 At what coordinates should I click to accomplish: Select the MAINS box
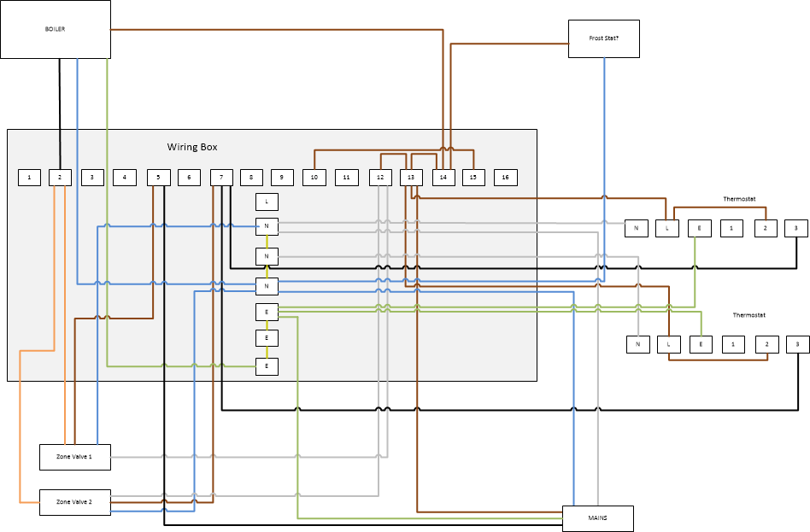pyautogui.click(x=597, y=518)
